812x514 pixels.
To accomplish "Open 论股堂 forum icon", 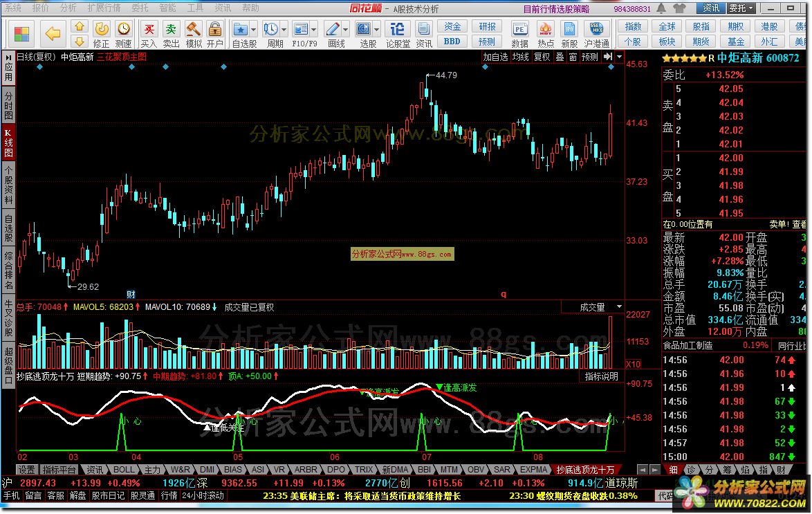I will click(x=398, y=34).
